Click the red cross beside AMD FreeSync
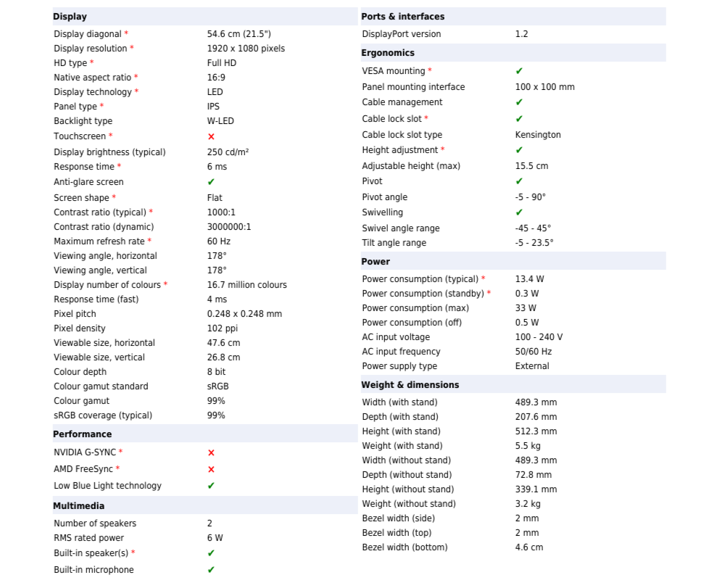This screenshot has width=717, height=588. 211,469
